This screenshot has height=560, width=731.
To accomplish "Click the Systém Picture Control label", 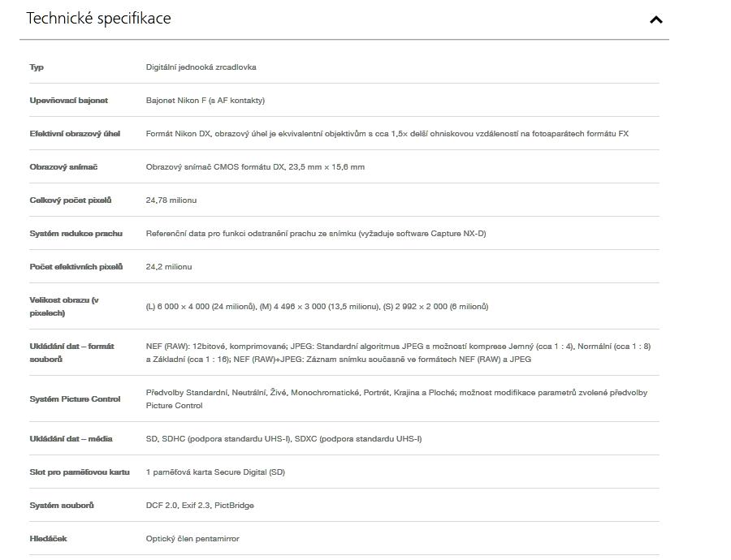I will click(75, 399).
